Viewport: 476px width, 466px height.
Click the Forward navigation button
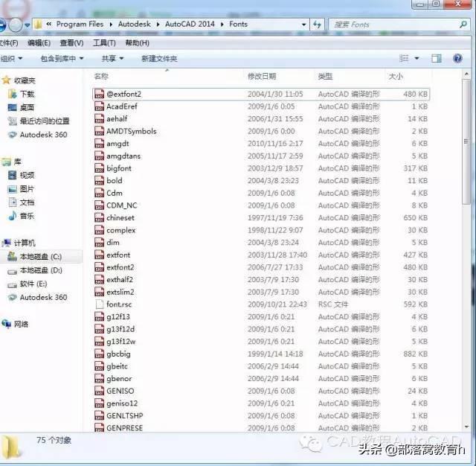pos(16,25)
